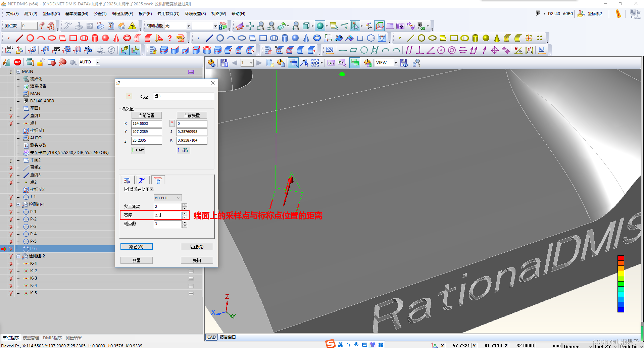Click the parallelism tolerance icon
The width and height of the screenshot is (644, 348).
coord(409,50)
